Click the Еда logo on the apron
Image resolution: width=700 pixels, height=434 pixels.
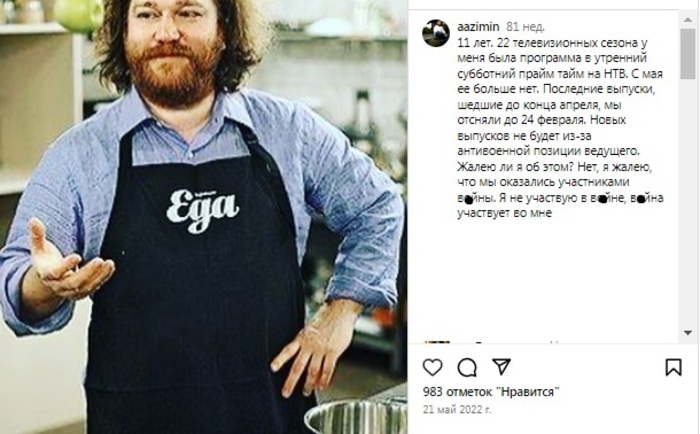(x=203, y=211)
